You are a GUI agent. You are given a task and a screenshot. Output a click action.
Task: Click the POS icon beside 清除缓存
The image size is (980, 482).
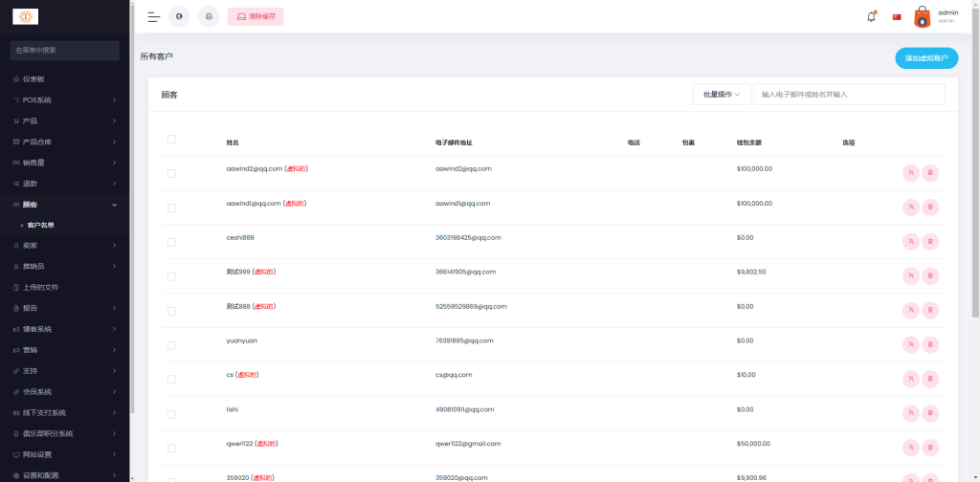coord(208,16)
